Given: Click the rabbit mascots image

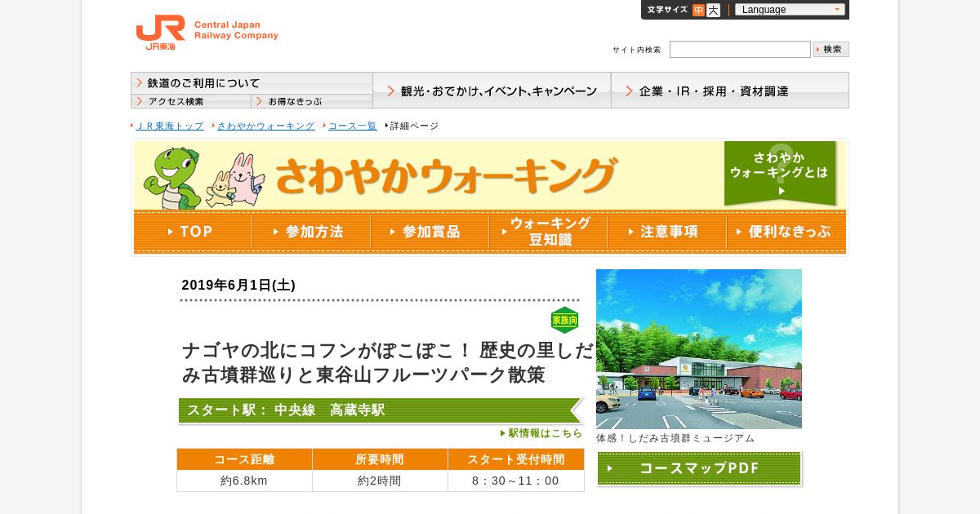Looking at the screenshot, I should (x=235, y=181).
